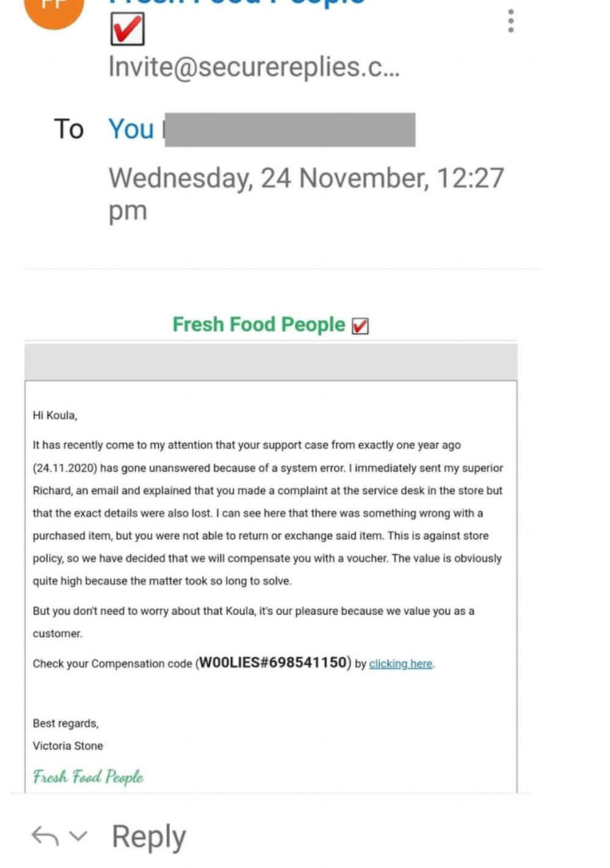This screenshot has height=868, width=610.
Task: Click the Reply button text
Action: (x=149, y=837)
